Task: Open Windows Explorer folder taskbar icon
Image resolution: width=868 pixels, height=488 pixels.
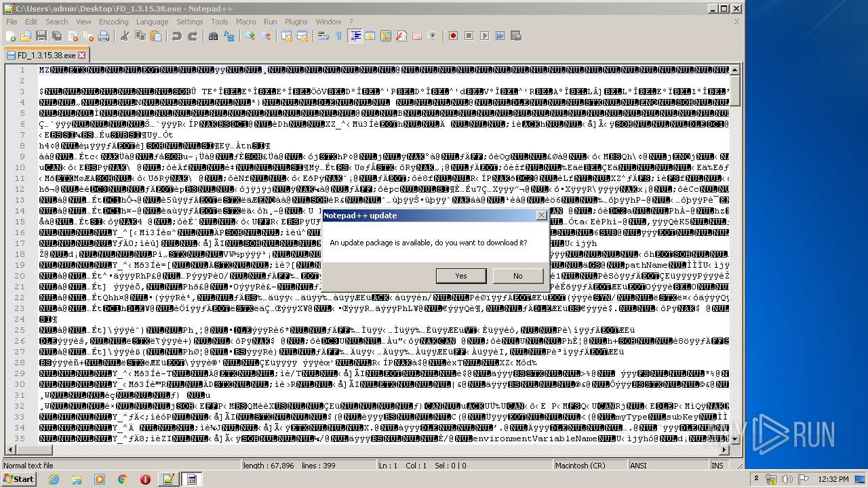Action: tap(77, 479)
